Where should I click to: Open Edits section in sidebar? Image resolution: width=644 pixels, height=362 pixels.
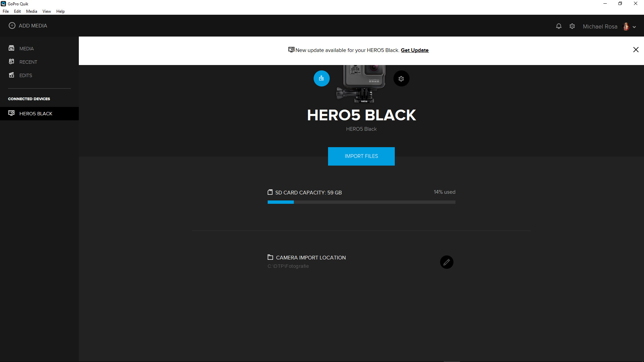pyautogui.click(x=25, y=75)
